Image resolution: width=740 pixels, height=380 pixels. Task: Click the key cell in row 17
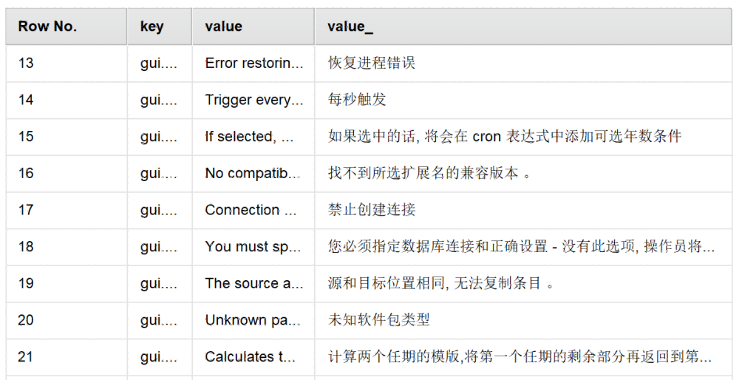click(160, 210)
